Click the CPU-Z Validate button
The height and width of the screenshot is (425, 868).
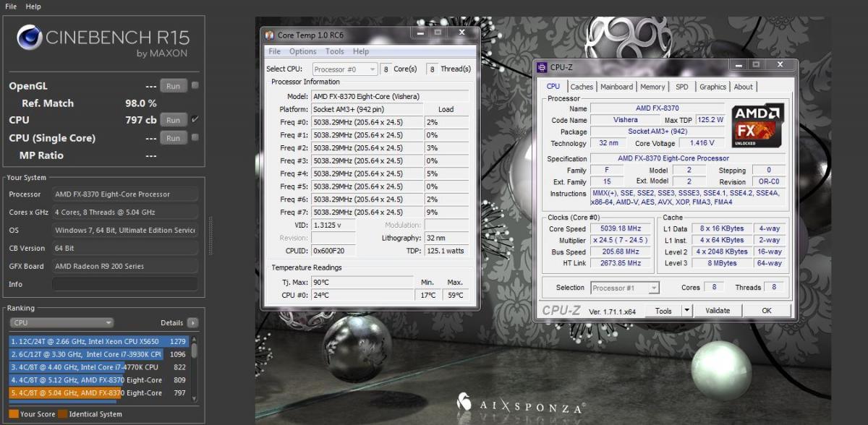click(718, 311)
